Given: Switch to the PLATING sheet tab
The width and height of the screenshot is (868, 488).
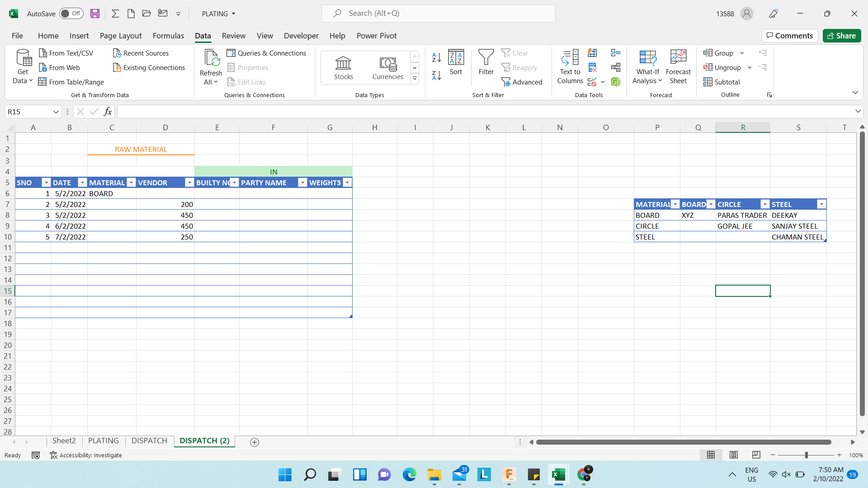Looking at the screenshot, I should point(103,441).
